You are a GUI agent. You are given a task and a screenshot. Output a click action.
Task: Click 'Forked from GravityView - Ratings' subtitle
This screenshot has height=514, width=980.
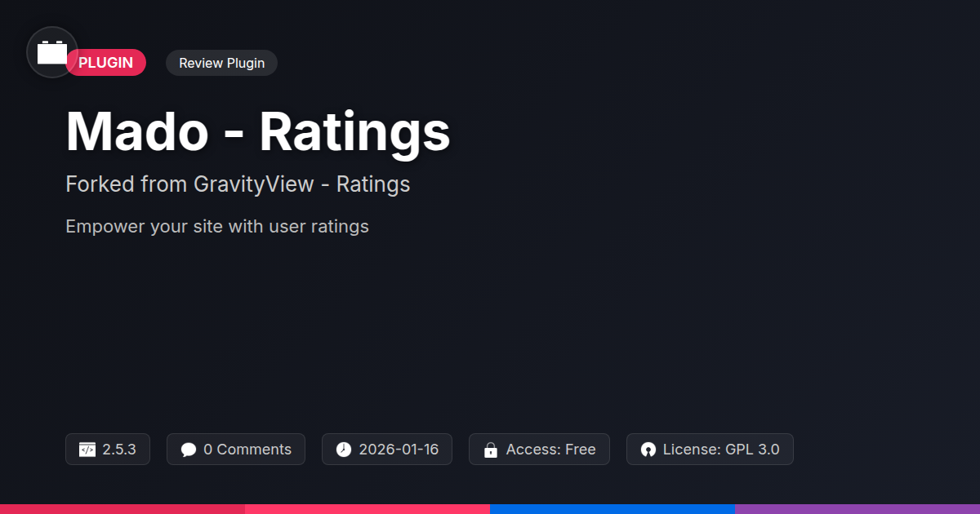pyautogui.click(x=238, y=184)
